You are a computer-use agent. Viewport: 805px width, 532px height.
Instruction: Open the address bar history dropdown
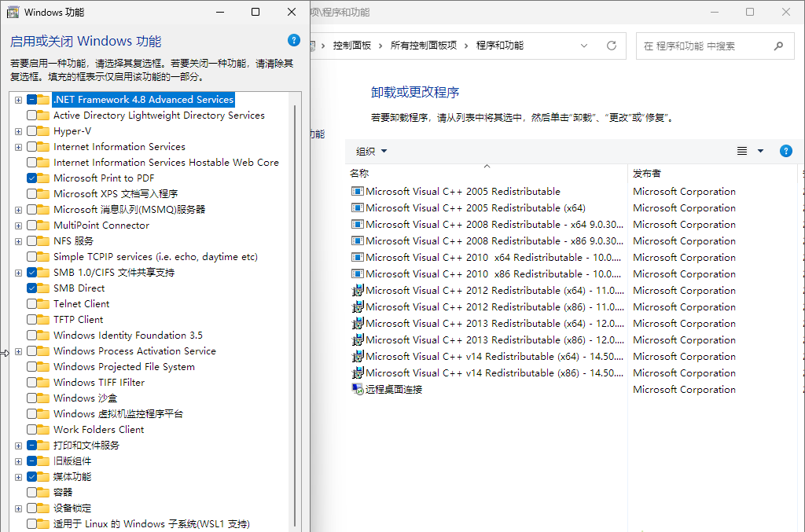point(584,46)
